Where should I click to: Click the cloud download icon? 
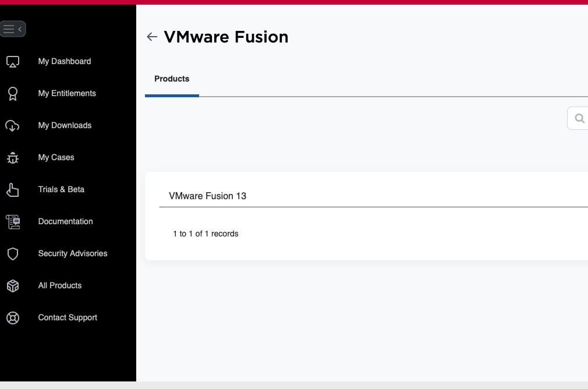tap(12, 126)
